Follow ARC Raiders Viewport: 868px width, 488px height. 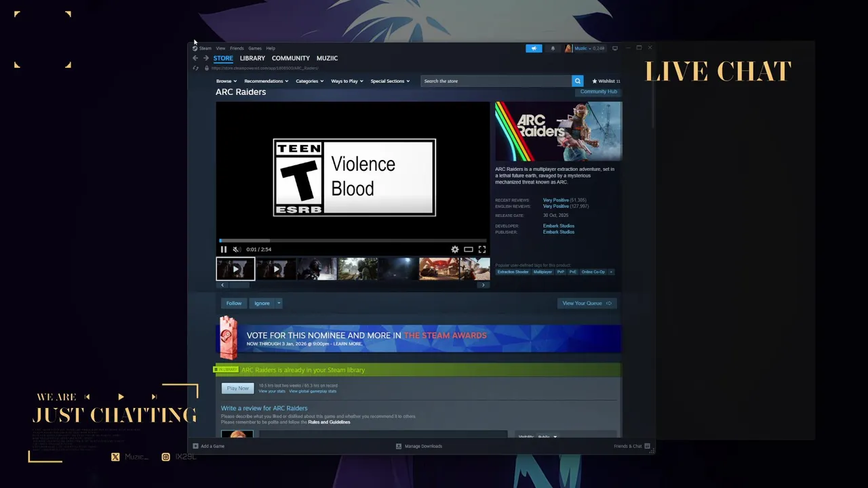(234, 303)
